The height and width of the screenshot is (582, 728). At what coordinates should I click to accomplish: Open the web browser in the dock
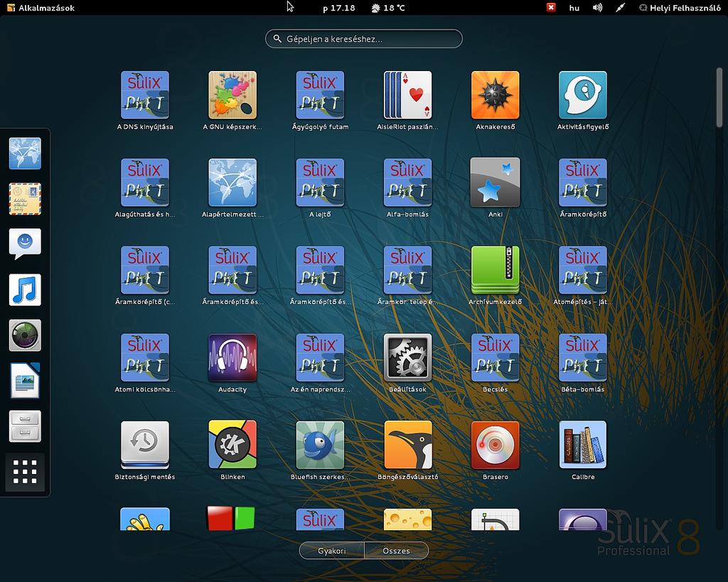point(25,153)
